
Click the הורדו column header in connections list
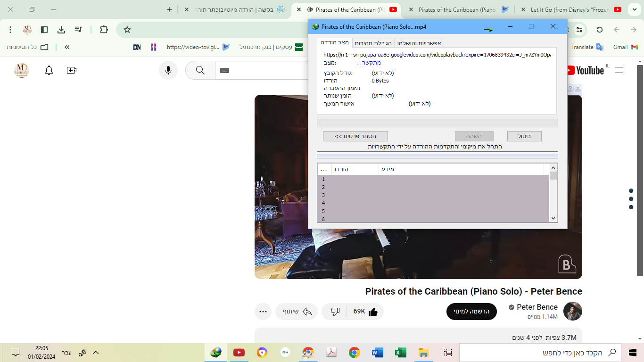pos(355,169)
